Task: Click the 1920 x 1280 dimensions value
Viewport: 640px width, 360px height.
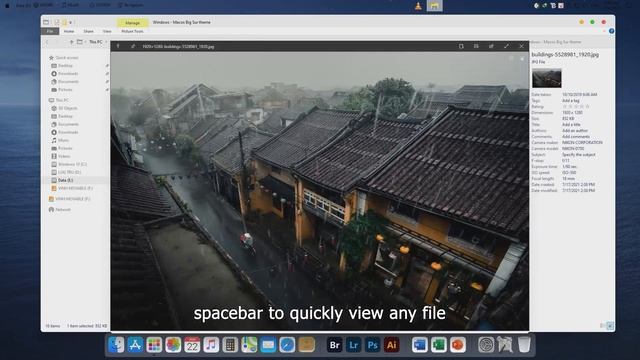Action: [572, 113]
